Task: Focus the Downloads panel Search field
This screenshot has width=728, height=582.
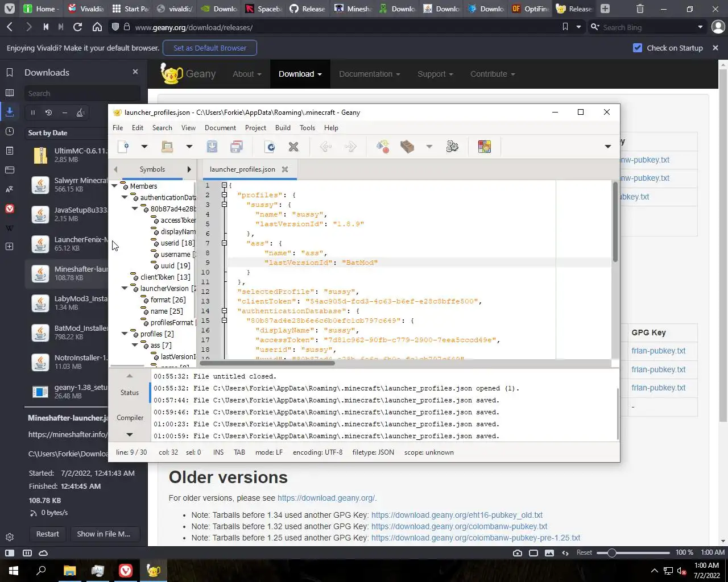Action: pyautogui.click(x=82, y=93)
